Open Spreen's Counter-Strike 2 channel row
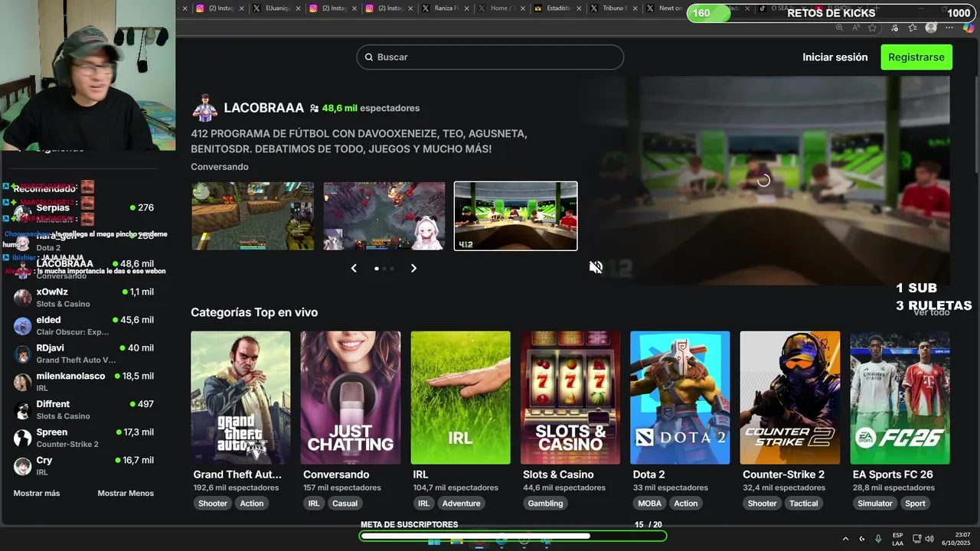 [x=84, y=438]
